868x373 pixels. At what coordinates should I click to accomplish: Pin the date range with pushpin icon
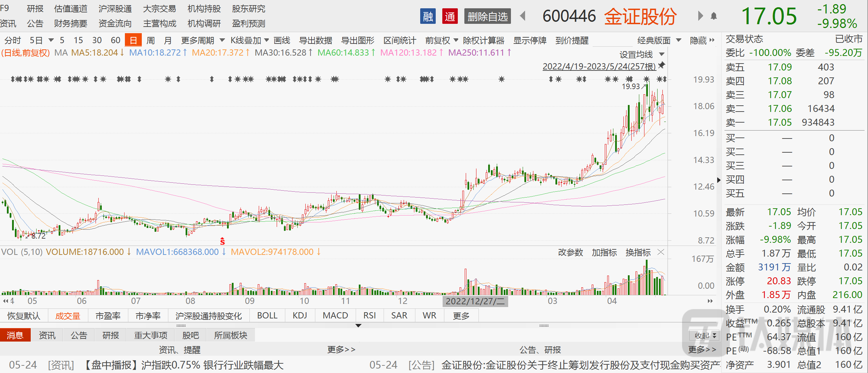662,65
